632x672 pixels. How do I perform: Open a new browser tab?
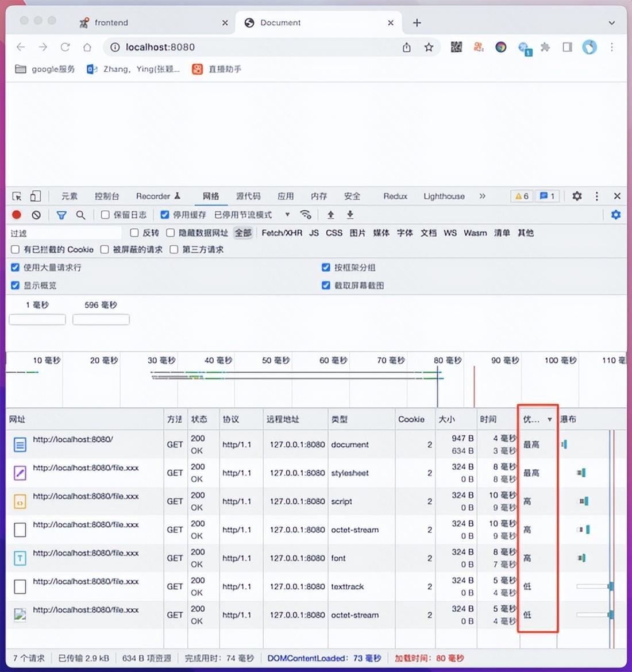click(x=417, y=23)
